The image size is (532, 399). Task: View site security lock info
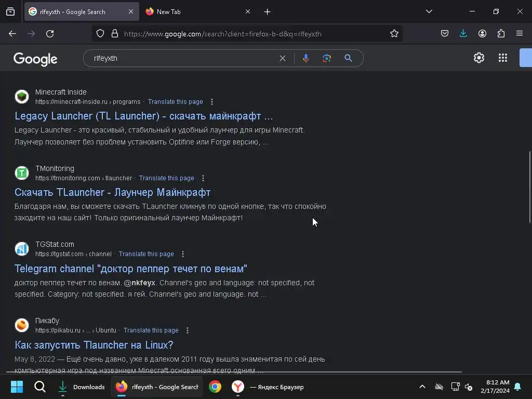115,34
